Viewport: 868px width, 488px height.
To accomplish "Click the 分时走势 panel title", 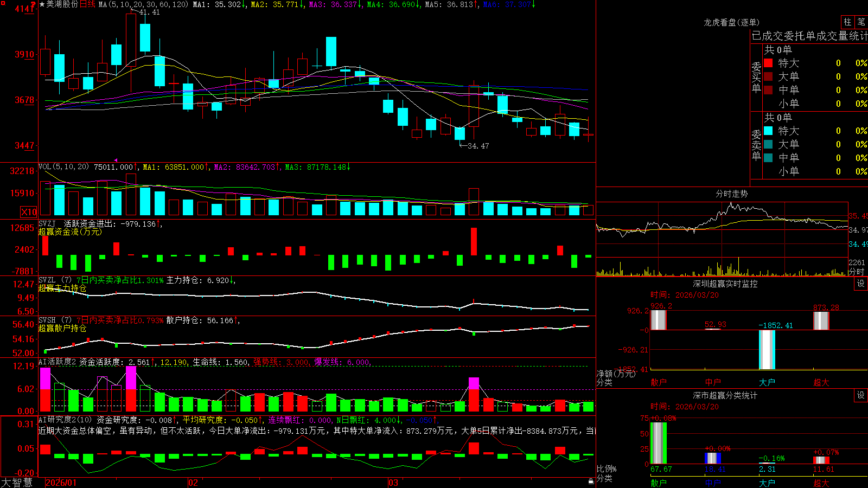I will (x=731, y=194).
